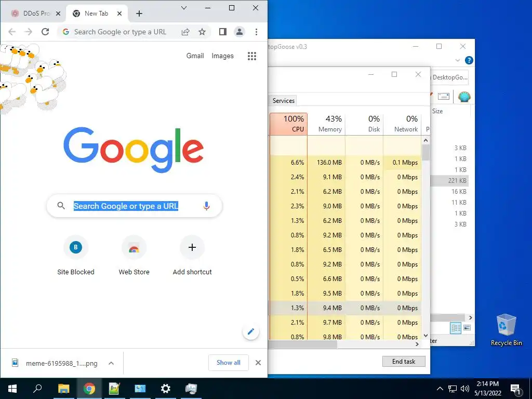Select 221 KB file row
Viewport: 532px width, 399px height.
[450, 180]
